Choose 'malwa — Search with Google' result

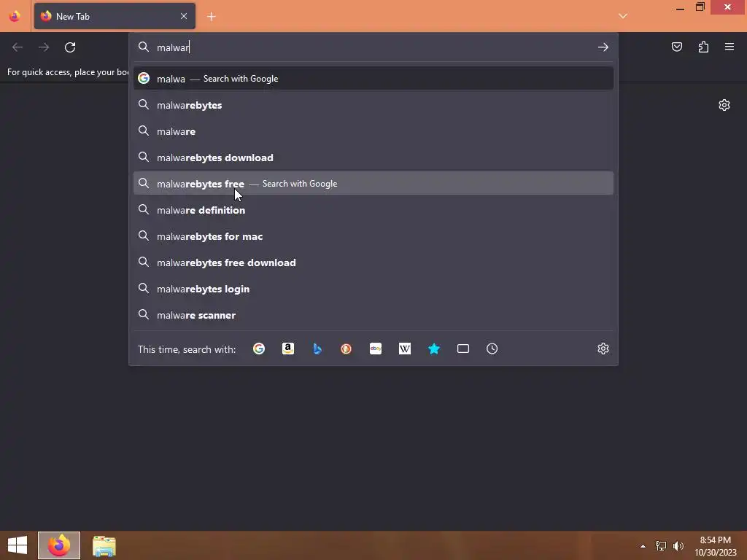(373, 79)
